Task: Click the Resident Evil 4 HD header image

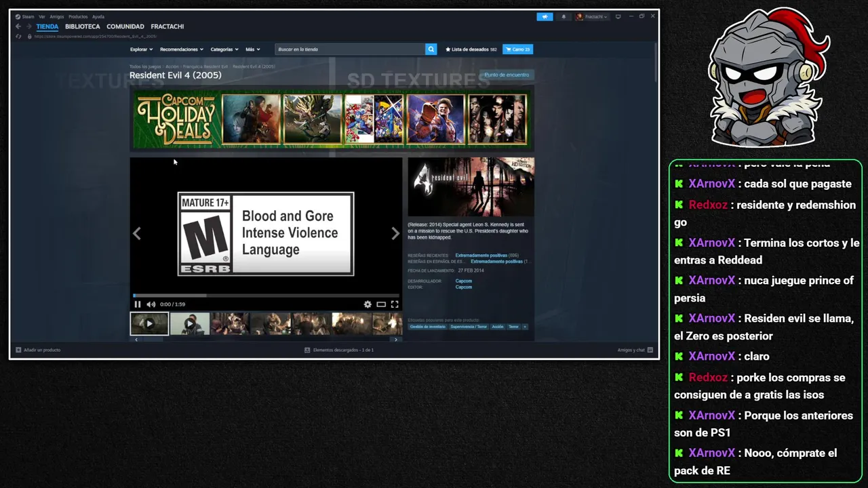Action: tap(471, 186)
